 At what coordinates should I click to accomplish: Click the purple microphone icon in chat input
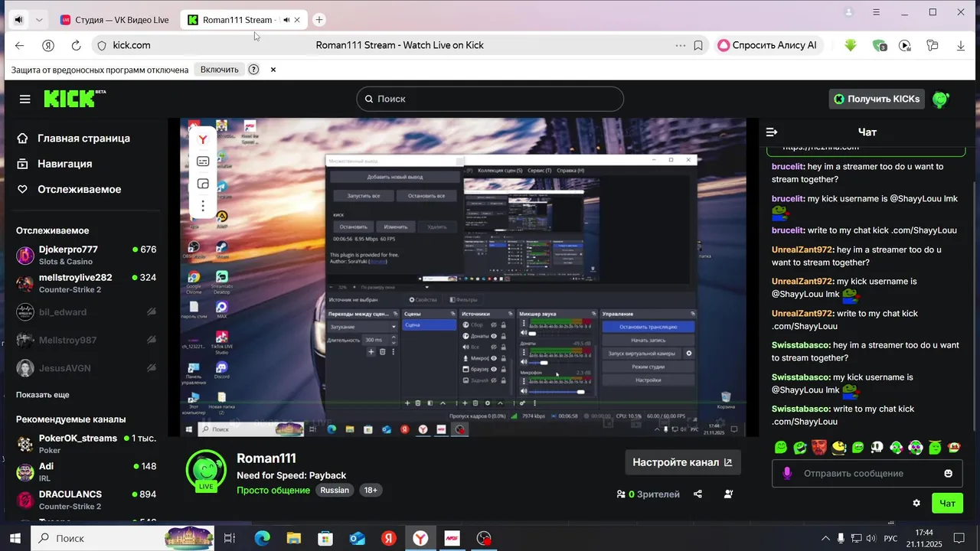tap(787, 474)
